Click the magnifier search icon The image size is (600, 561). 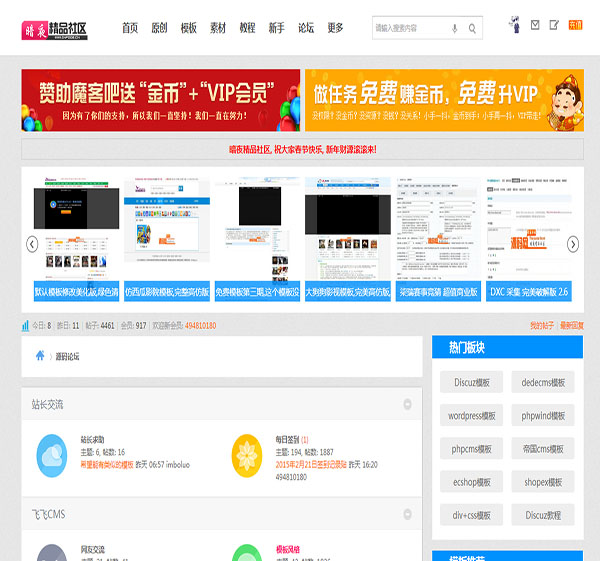click(x=473, y=28)
